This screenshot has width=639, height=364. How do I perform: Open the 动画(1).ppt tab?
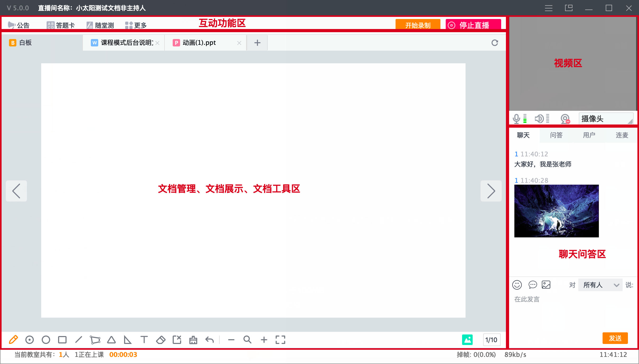tap(205, 43)
